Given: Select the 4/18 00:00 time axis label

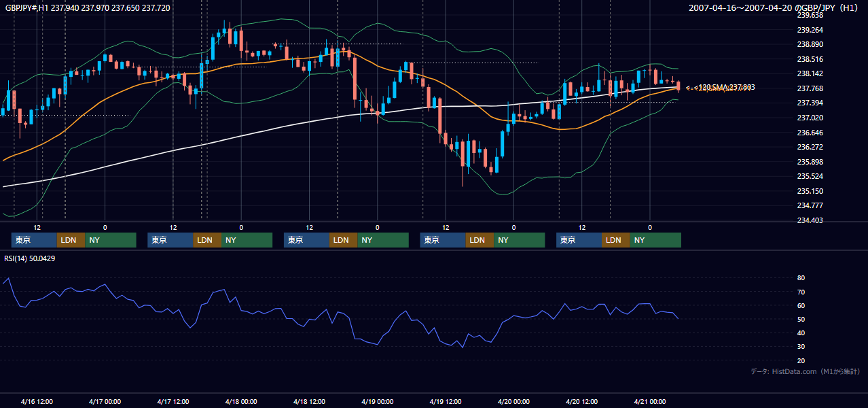Looking at the screenshot, I should (x=240, y=401).
